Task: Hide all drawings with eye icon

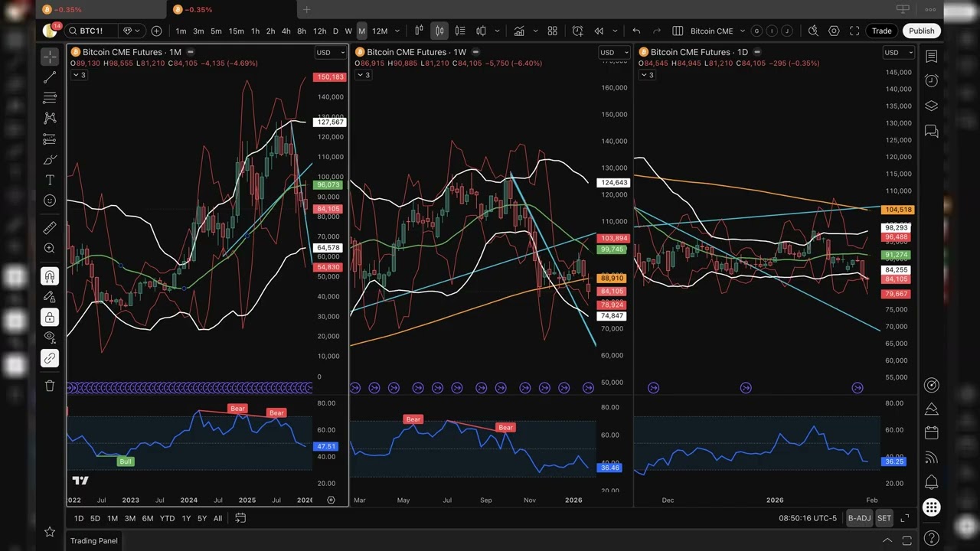Action: tap(50, 337)
